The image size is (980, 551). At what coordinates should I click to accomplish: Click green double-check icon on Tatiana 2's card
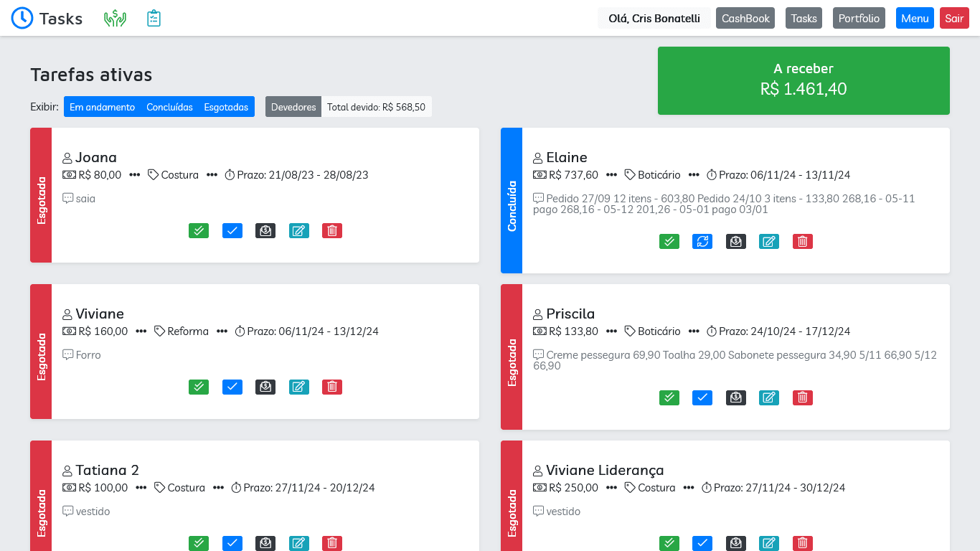pos(199,543)
